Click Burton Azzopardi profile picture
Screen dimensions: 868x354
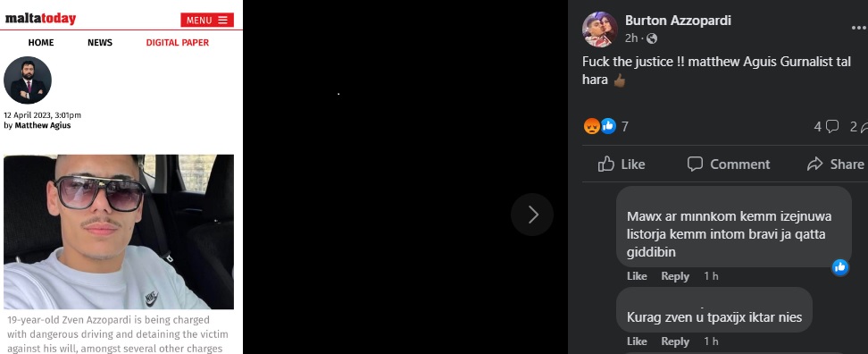(x=600, y=29)
